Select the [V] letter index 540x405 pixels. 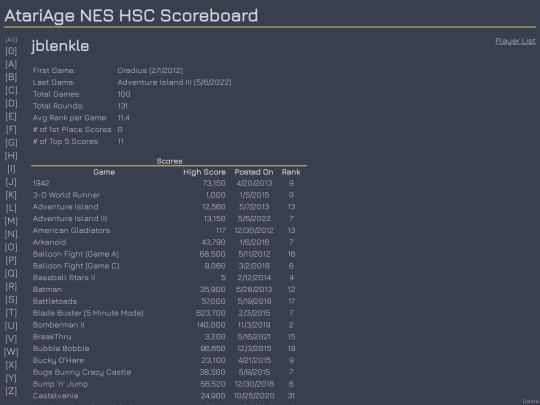click(x=11, y=339)
